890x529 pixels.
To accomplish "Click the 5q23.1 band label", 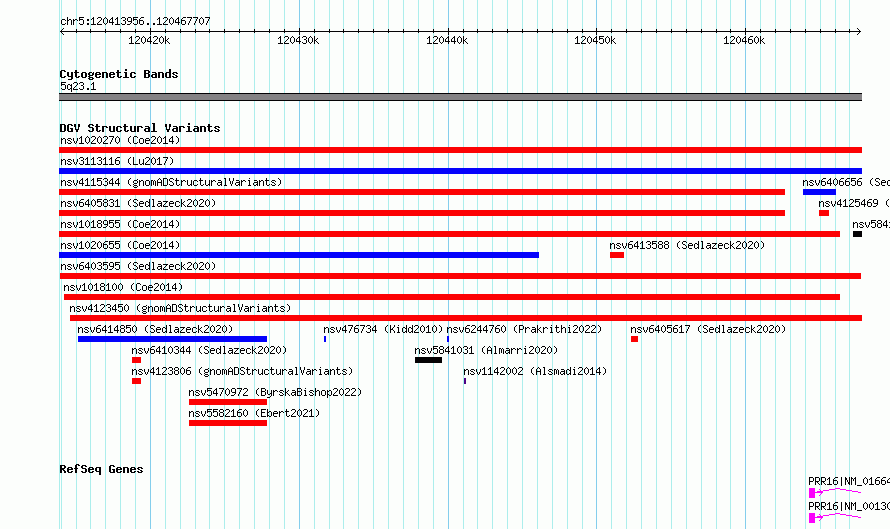I will [x=78, y=86].
